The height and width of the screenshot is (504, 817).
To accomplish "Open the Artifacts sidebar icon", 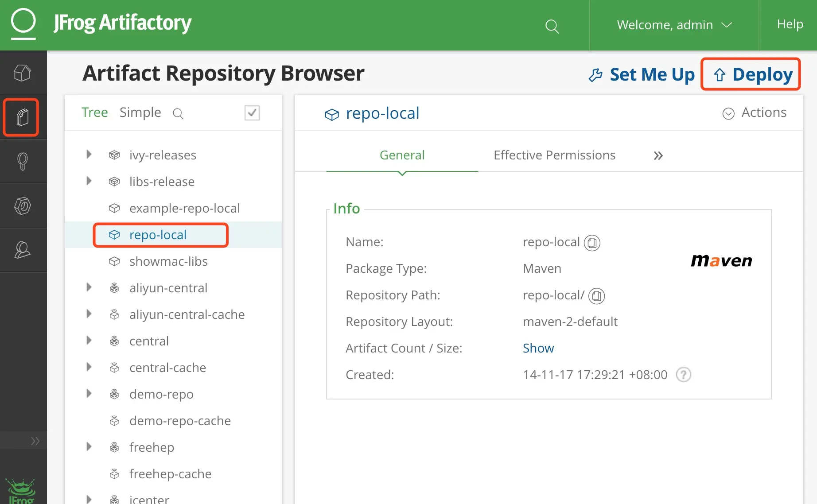I will (x=22, y=117).
